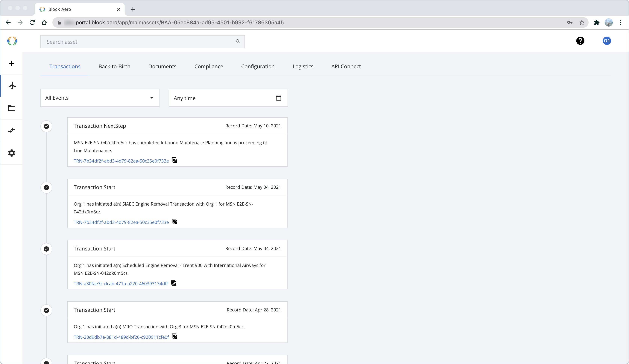Image resolution: width=629 pixels, height=364 pixels.
Task: Open Chrome's browser menu via three dots
Action: click(x=621, y=22)
